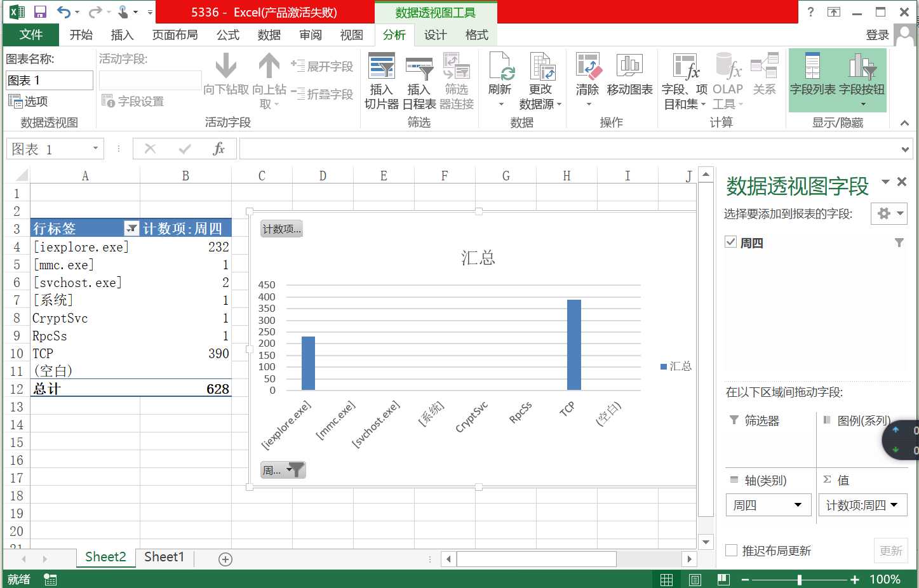Click the 计数项... value field button on chart
Image resolution: width=919 pixels, height=588 pixels.
(x=281, y=229)
